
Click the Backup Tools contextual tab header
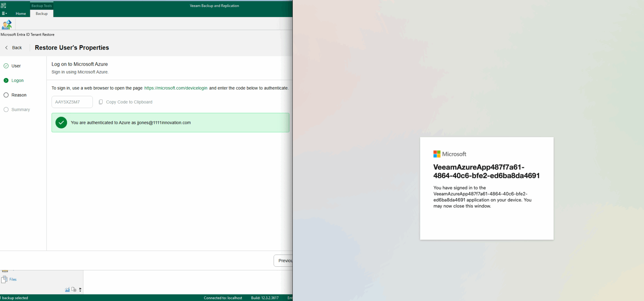42,6
